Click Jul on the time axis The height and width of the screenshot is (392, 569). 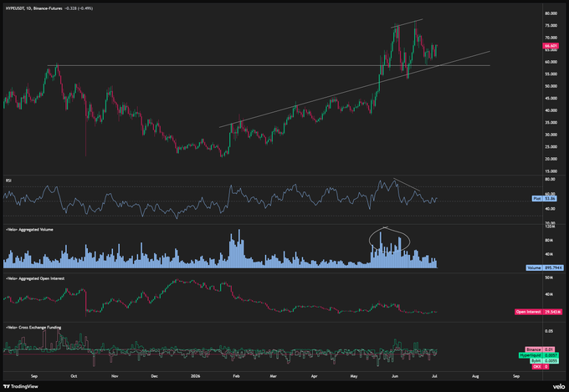(434, 376)
